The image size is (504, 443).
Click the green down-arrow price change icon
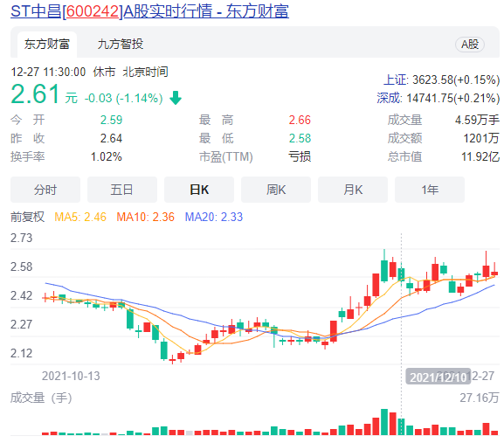[x=176, y=98]
